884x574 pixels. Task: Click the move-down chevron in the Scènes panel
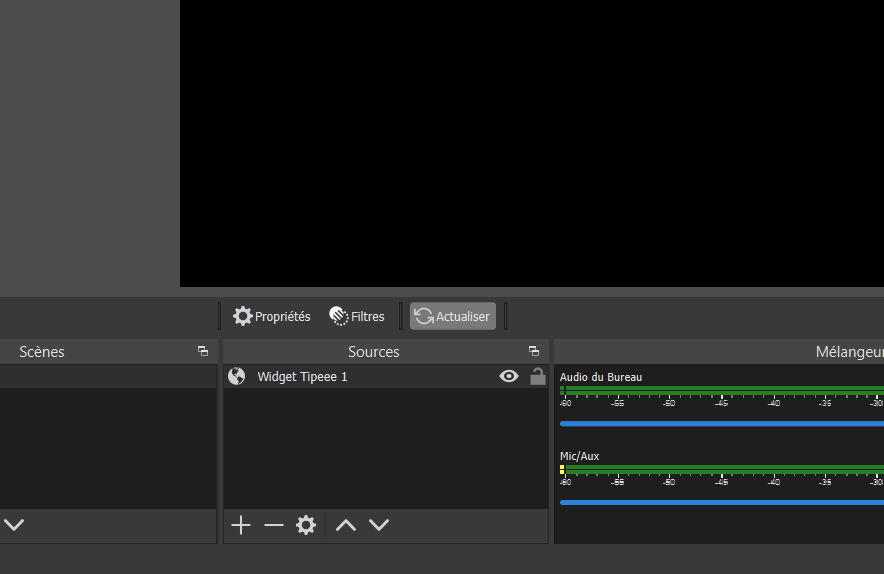point(14,525)
